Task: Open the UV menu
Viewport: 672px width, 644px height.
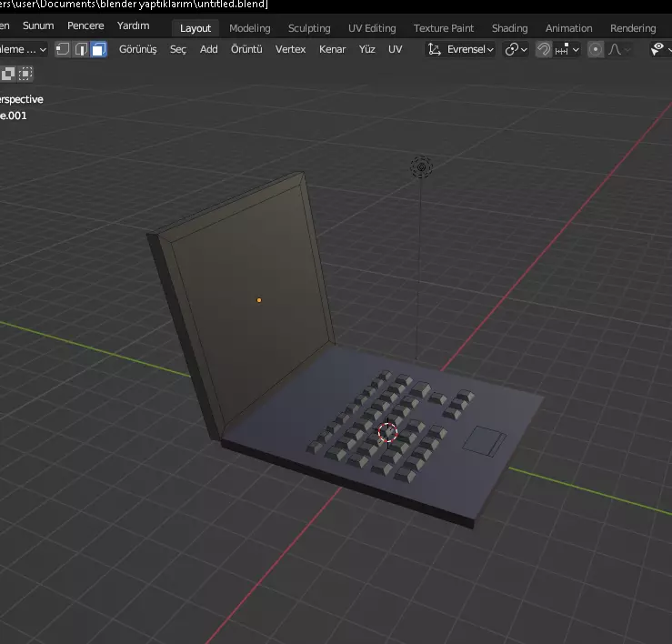Action: tap(396, 49)
